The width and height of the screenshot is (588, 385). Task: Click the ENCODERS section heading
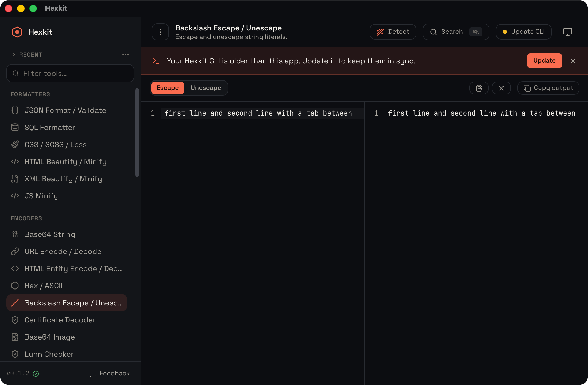click(26, 218)
